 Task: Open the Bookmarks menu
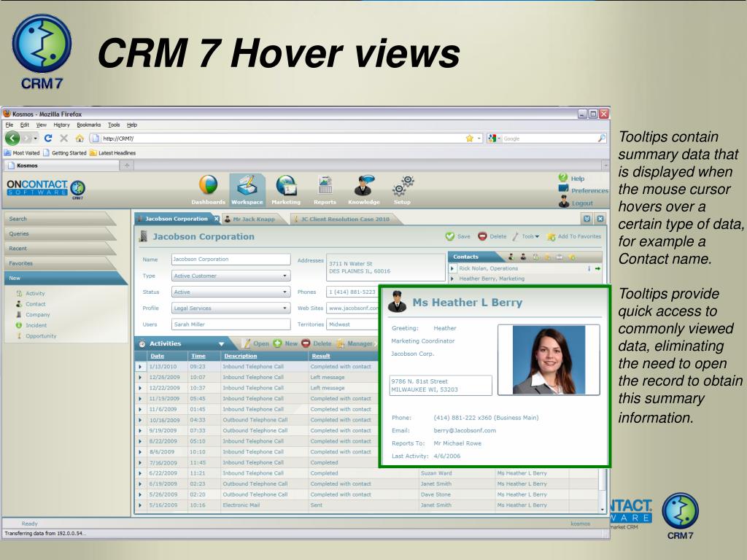(88, 125)
